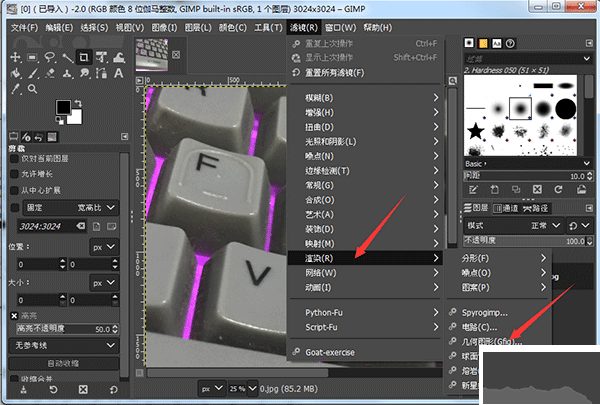Choose 模糊(B) from the filters menu
Screen dimensions: 600x405
tap(365, 98)
